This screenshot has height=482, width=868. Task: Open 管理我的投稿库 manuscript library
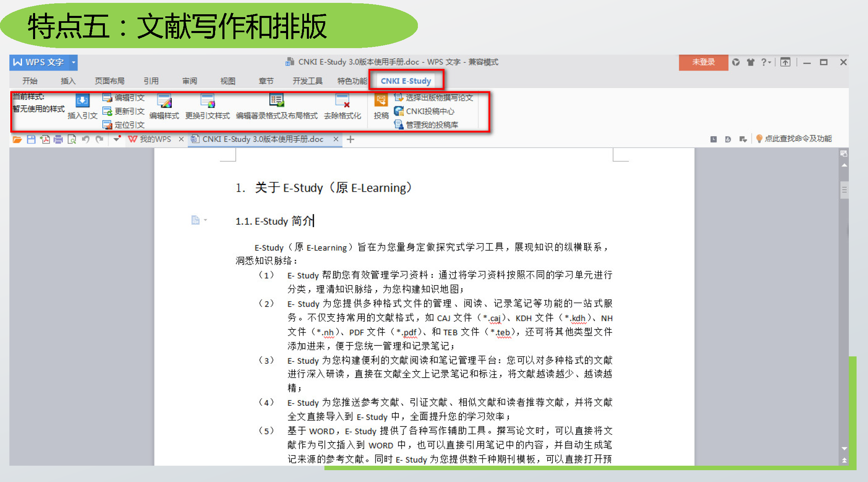pyautogui.click(x=426, y=125)
